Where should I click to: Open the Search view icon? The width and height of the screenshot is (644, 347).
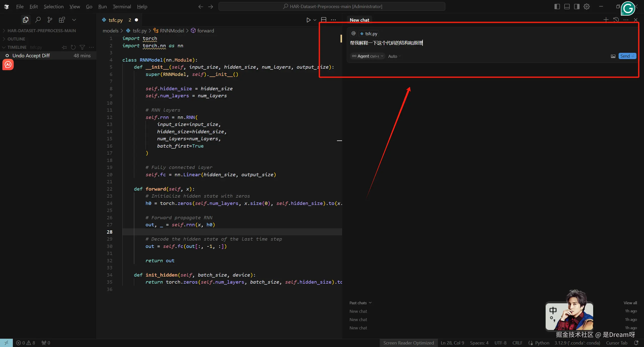(38, 20)
